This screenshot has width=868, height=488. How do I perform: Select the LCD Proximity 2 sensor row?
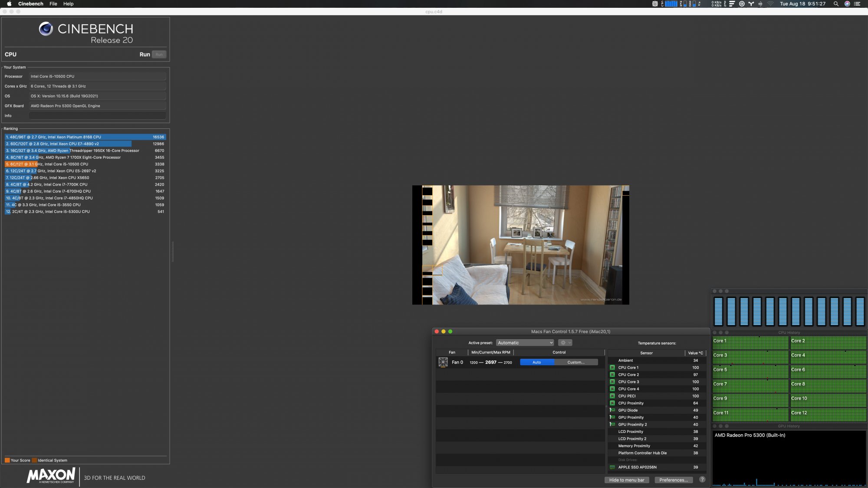point(657,439)
